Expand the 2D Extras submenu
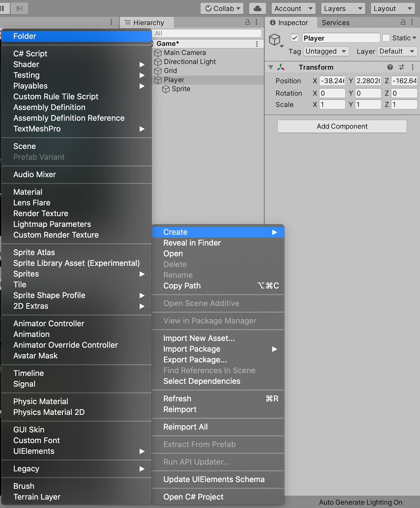 coord(76,306)
